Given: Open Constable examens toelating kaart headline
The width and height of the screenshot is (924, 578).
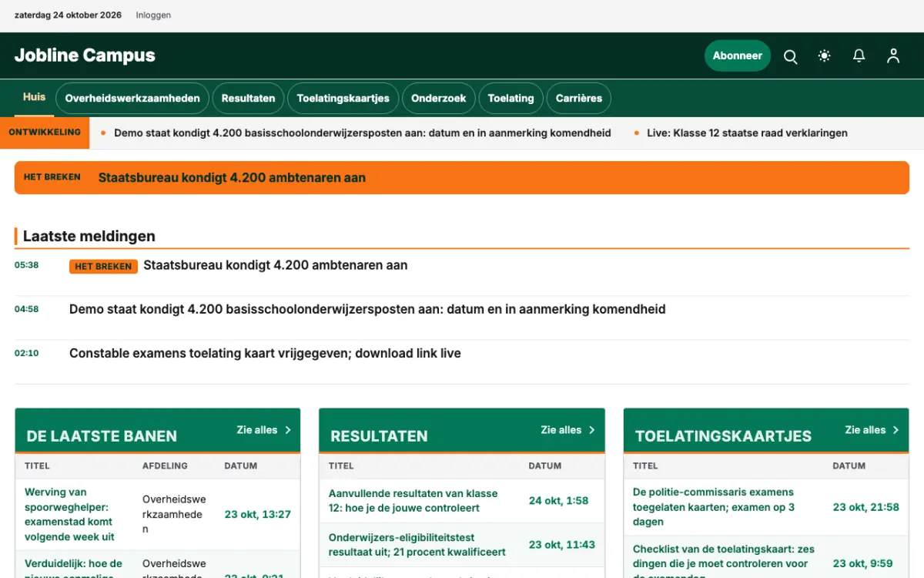Looking at the screenshot, I should pos(265,353).
